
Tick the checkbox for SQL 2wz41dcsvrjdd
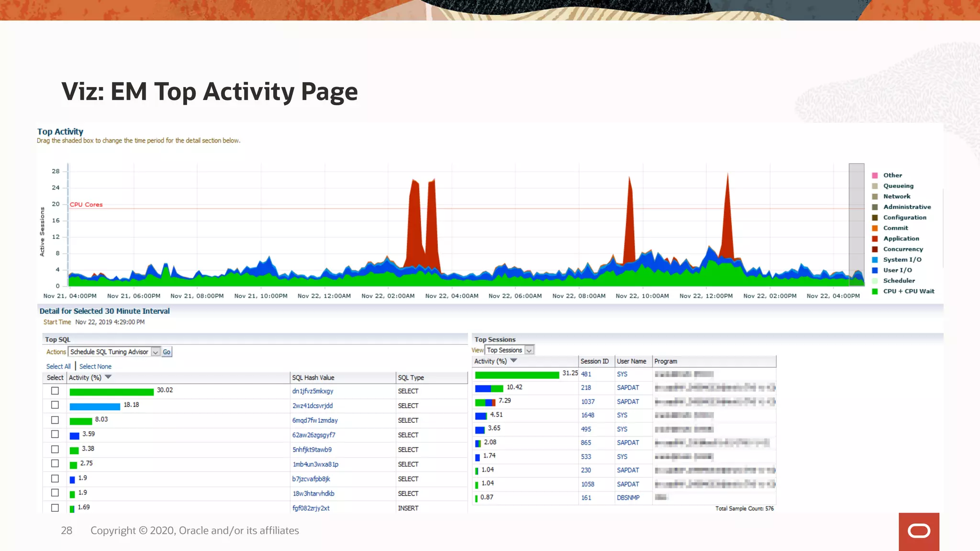click(55, 405)
